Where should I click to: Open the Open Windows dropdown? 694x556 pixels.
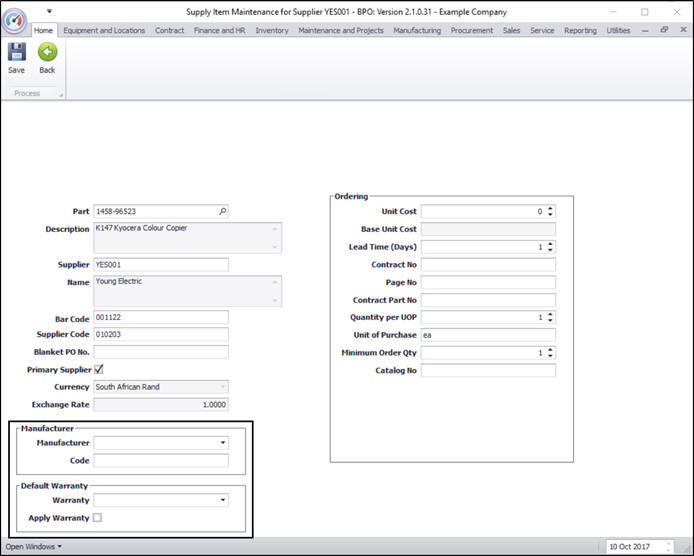point(34,547)
